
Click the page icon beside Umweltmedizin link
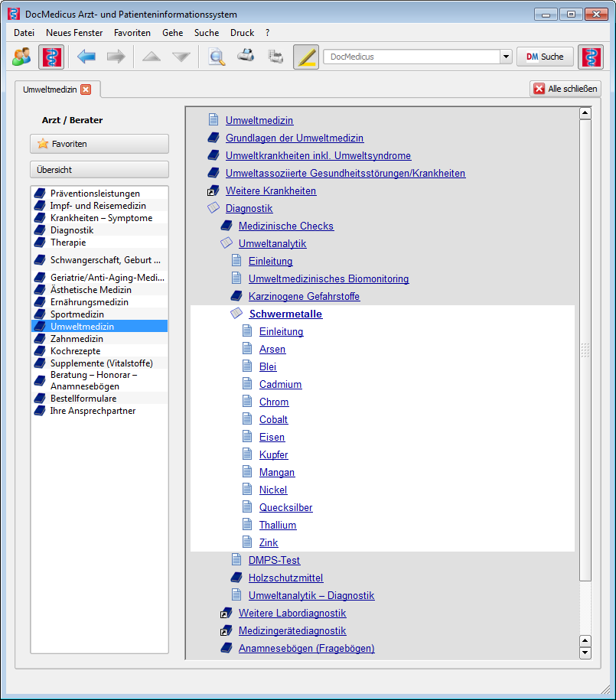click(213, 119)
